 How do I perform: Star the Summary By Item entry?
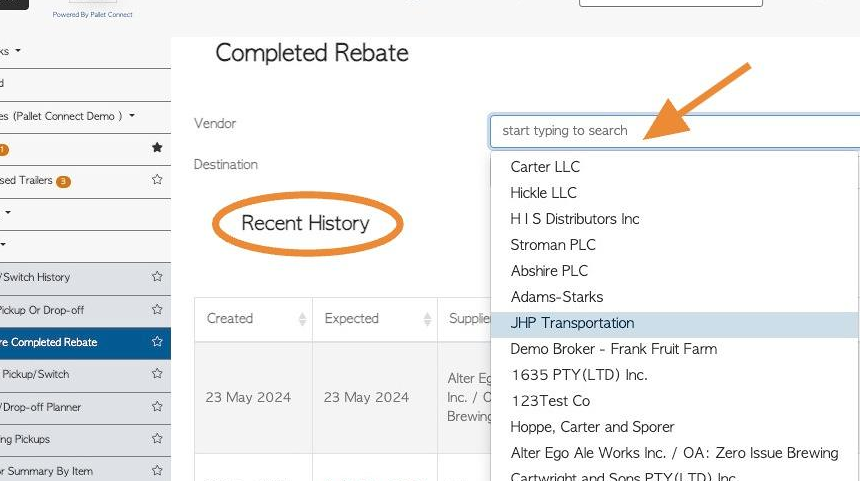tap(157, 471)
